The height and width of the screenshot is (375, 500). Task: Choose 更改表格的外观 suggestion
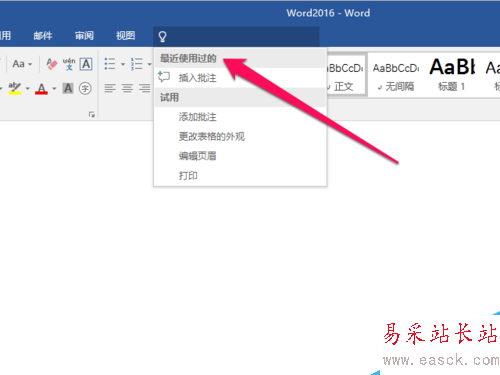point(240,136)
